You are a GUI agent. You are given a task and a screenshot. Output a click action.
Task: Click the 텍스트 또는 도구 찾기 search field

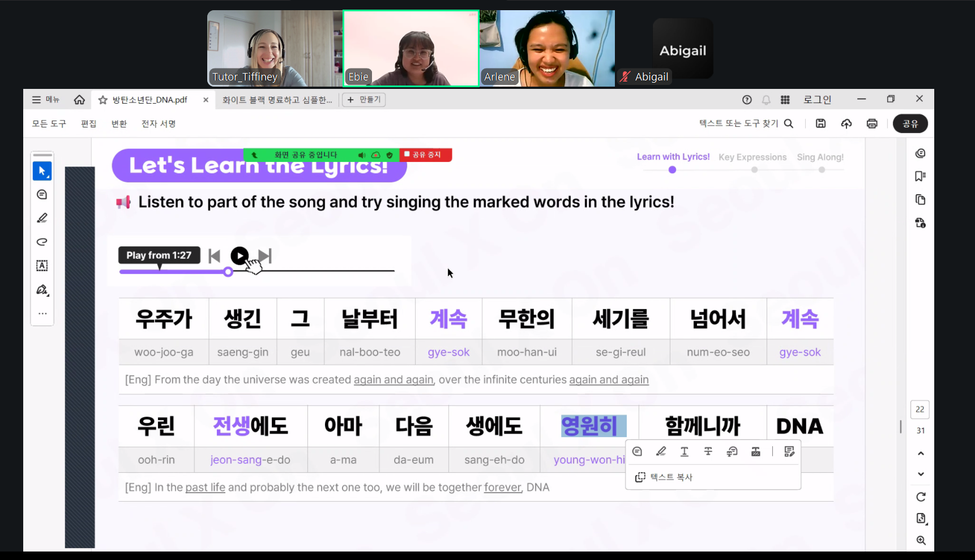746,123
